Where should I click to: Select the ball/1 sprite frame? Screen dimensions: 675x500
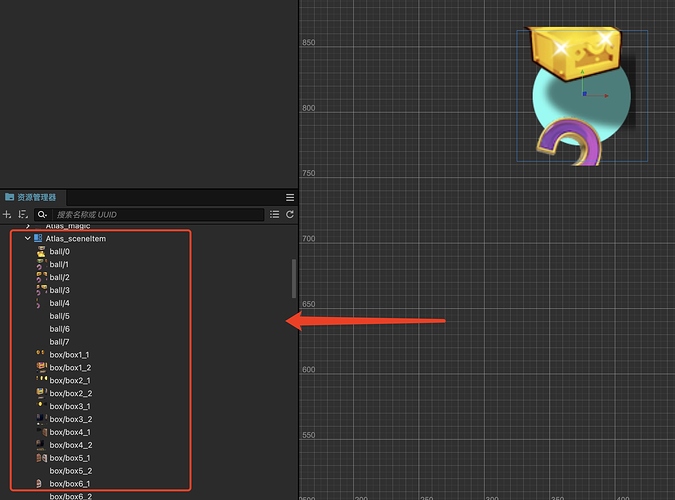pyautogui.click(x=59, y=264)
